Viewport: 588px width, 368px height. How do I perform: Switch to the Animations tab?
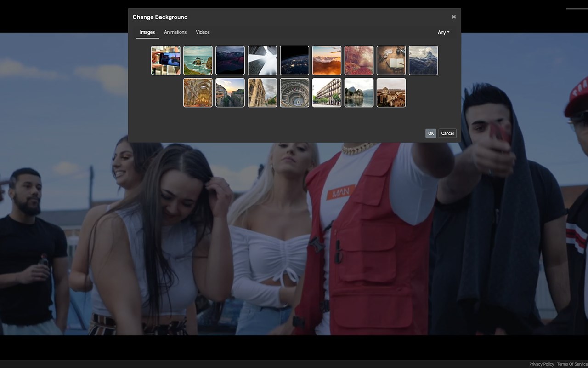[x=175, y=32]
